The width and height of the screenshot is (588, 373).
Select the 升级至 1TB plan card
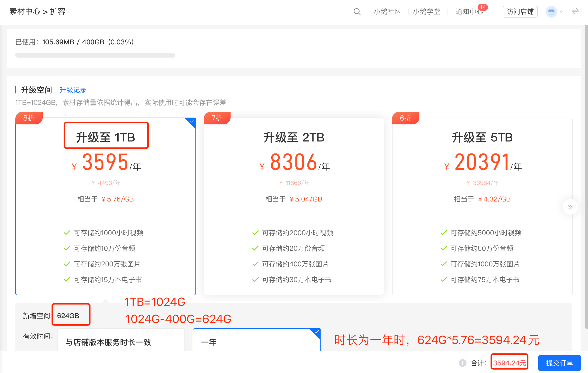click(x=105, y=206)
